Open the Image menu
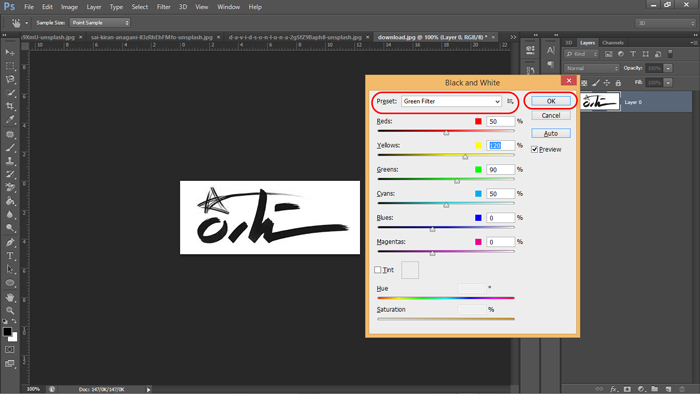Viewport: 700px width, 394px height. [69, 7]
